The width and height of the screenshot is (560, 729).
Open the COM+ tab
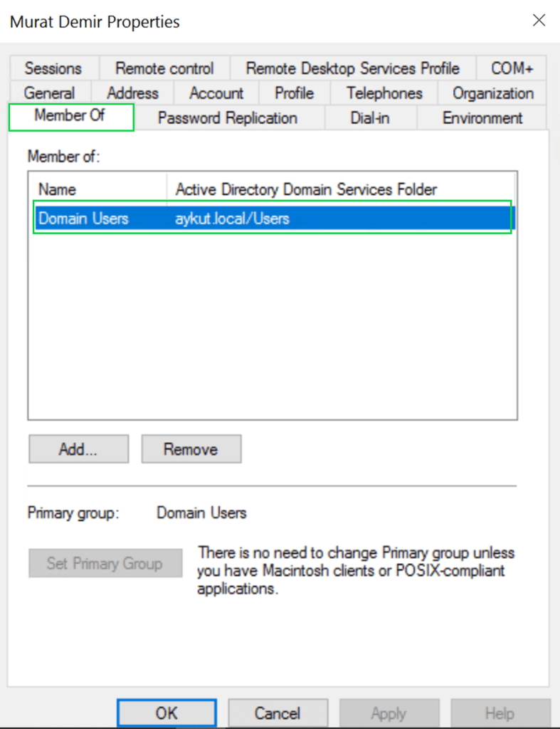512,69
